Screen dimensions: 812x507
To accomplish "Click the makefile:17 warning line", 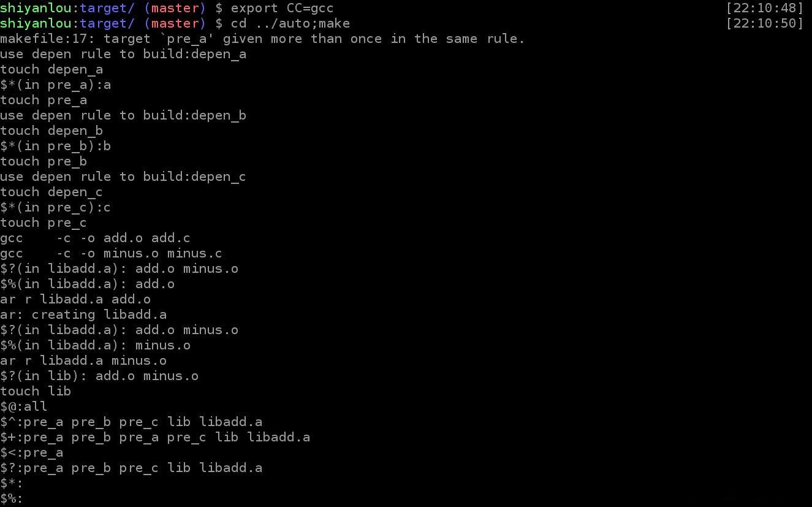I will click(263, 39).
